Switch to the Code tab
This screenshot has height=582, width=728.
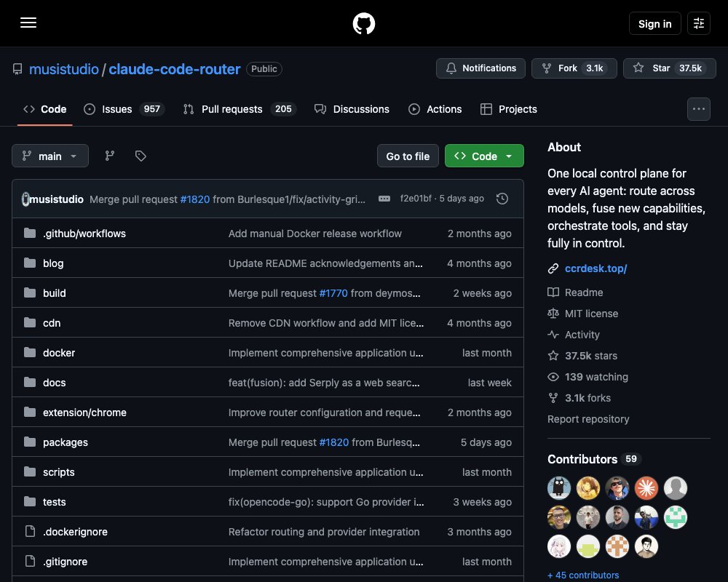pos(45,109)
